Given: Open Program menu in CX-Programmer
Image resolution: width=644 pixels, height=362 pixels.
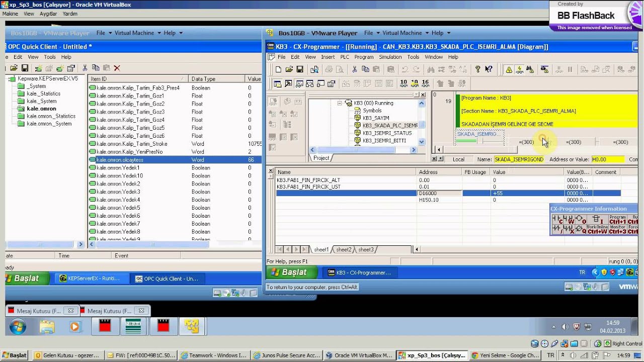Looking at the screenshot, I should [x=364, y=57].
